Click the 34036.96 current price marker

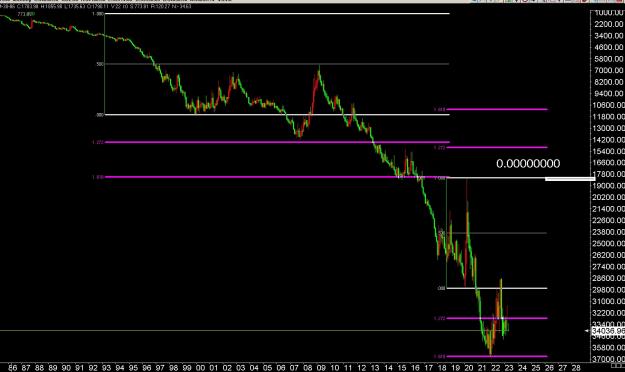coord(608,331)
